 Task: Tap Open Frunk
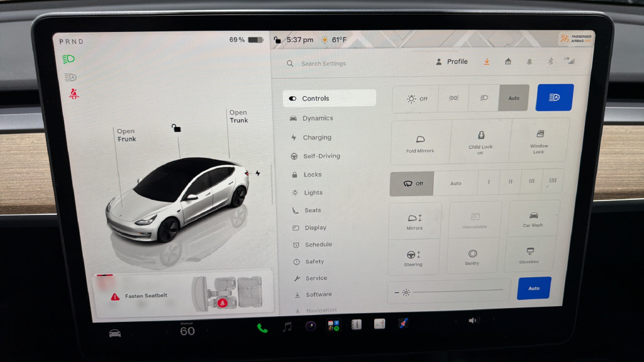pyautogui.click(x=126, y=135)
